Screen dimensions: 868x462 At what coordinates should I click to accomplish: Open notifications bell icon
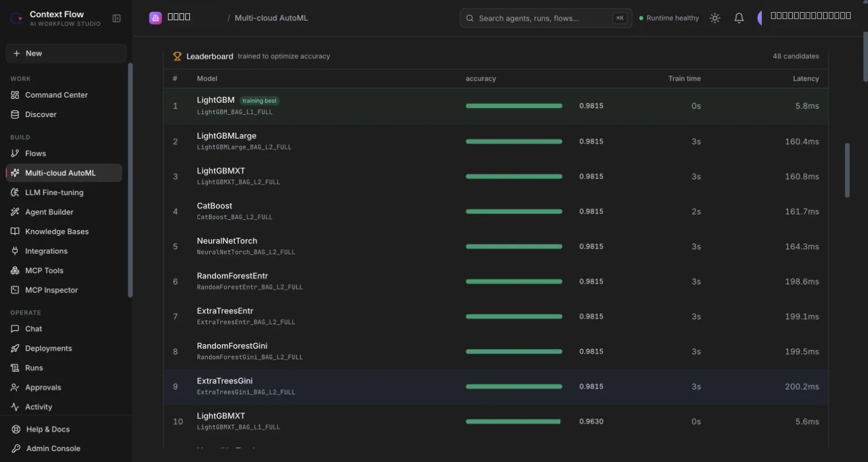739,18
